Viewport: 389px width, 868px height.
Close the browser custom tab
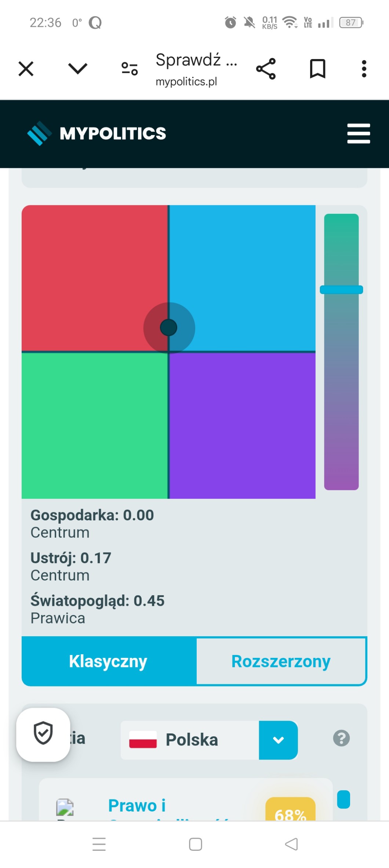tap(26, 69)
